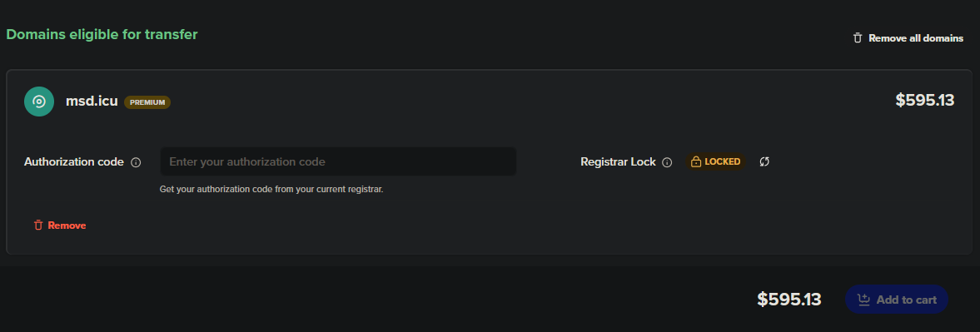Click the Remove all domains text

(x=916, y=38)
